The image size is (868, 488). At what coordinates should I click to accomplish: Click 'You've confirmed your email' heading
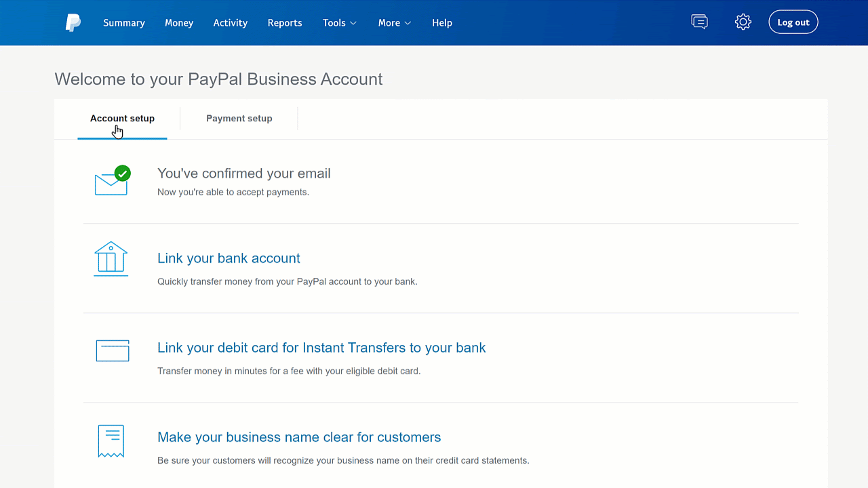click(x=244, y=174)
